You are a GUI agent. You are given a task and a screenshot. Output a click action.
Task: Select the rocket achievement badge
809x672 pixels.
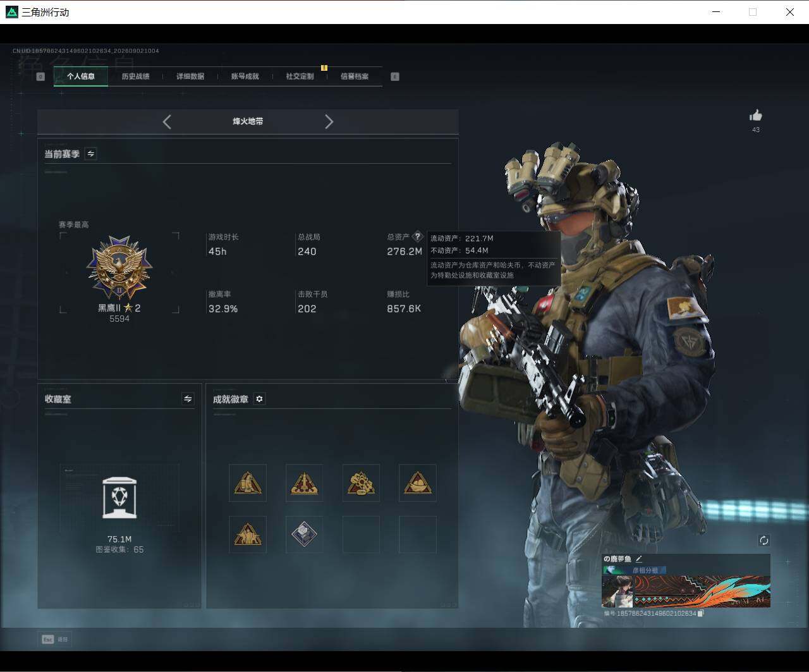pyautogui.click(x=304, y=483)
